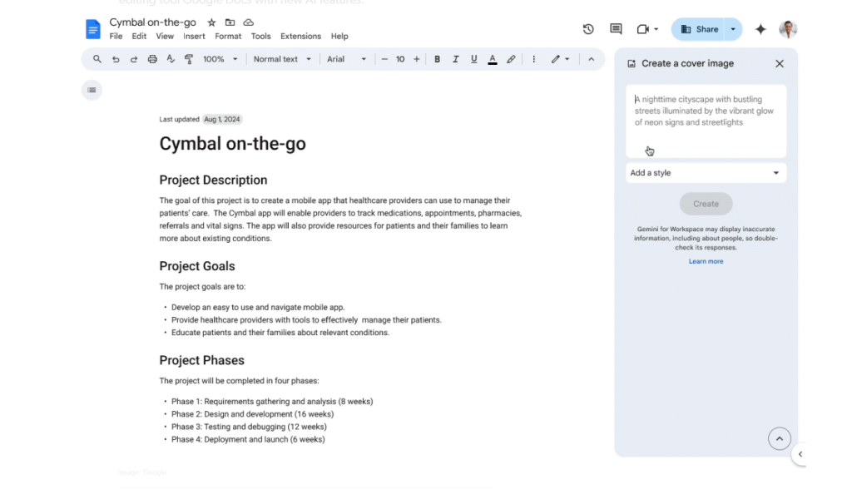Undo the last action
The image size is (852, 504).
(116, 59)
